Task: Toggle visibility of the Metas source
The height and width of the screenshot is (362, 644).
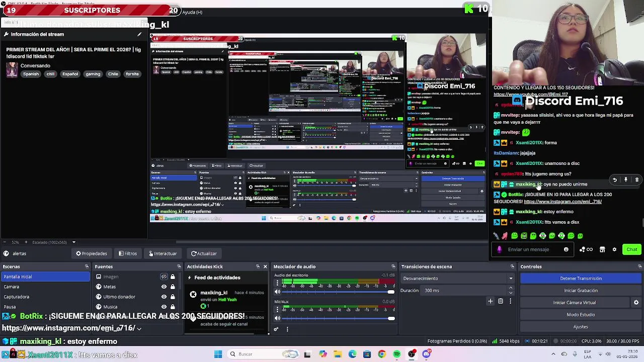Action: click(x=164, y=287)
